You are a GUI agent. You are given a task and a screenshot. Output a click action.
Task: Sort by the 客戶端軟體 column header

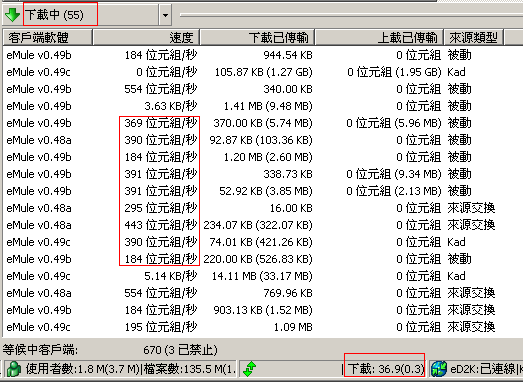47,37
